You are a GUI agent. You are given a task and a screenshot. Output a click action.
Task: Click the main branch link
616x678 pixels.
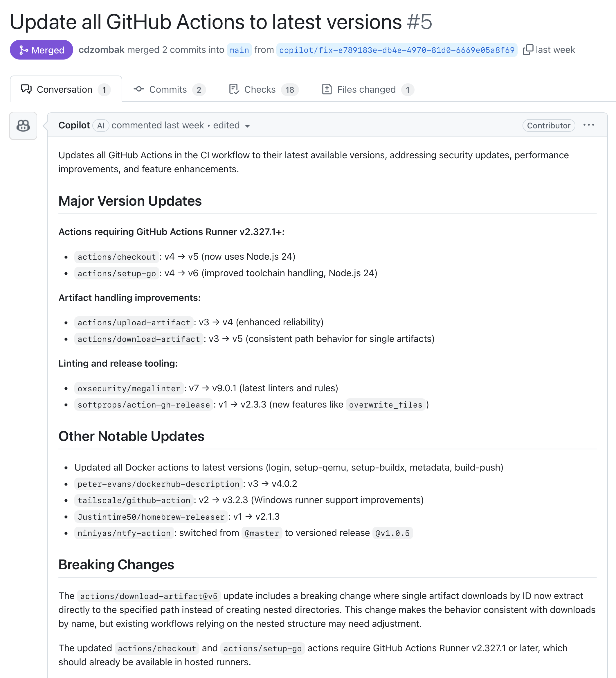click(239, 50)
